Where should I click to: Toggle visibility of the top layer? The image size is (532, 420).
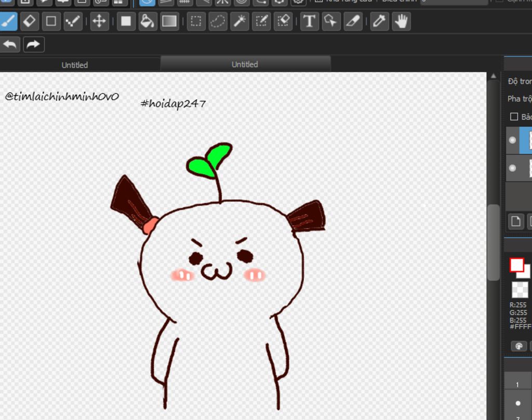click(512, 140)
